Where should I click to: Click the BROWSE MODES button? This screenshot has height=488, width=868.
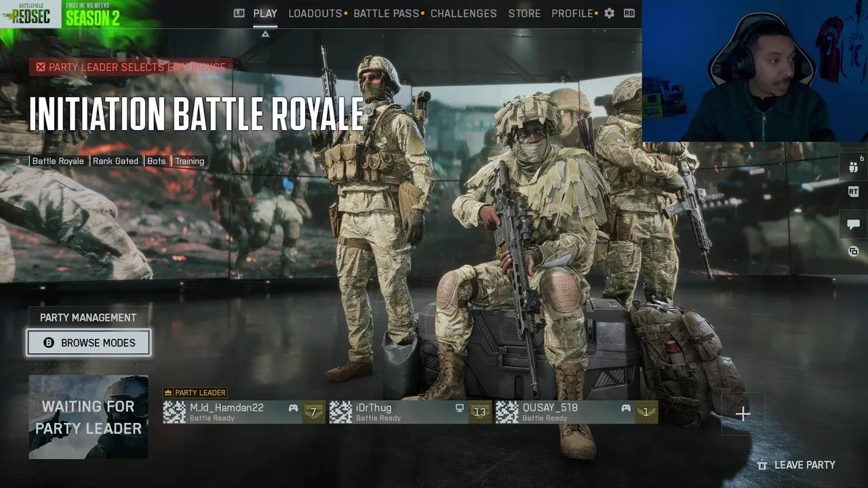pyautogui.click(x=89, y=343)
